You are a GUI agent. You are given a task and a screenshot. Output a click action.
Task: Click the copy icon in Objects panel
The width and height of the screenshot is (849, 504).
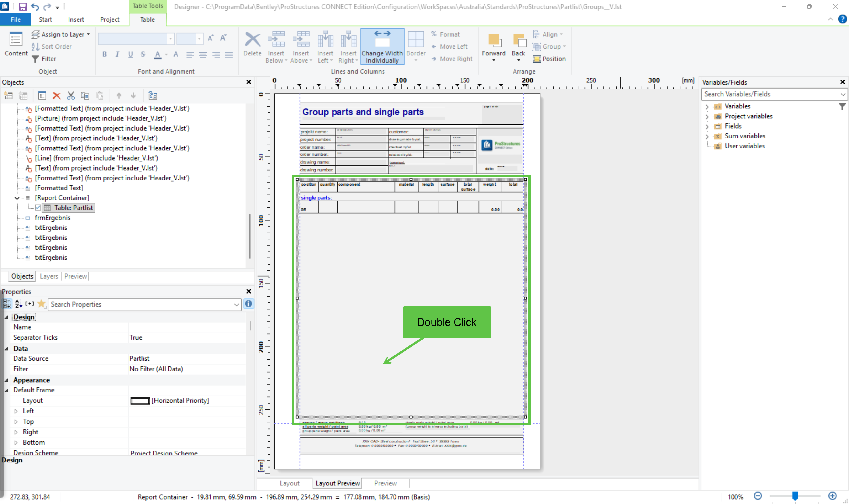[x=85, y=96]
